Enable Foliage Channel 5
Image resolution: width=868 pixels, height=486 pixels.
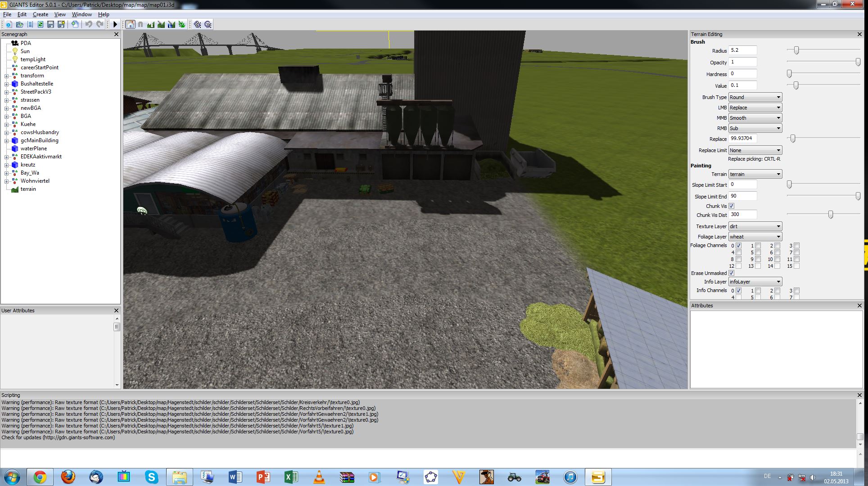coord(758,252)
